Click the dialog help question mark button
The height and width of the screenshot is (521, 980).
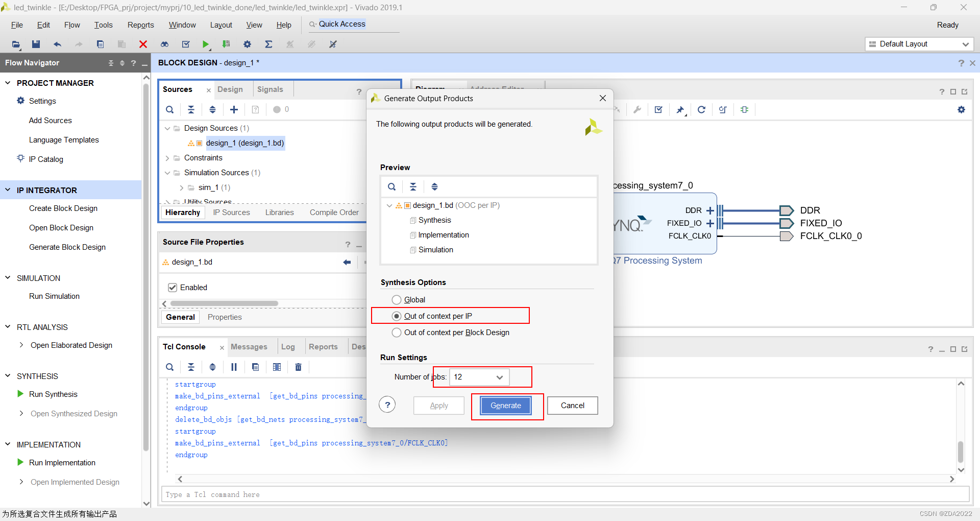[x=387, y=405]
